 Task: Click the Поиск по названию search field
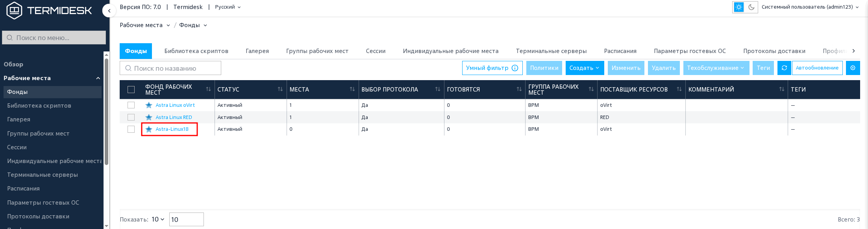170,68
